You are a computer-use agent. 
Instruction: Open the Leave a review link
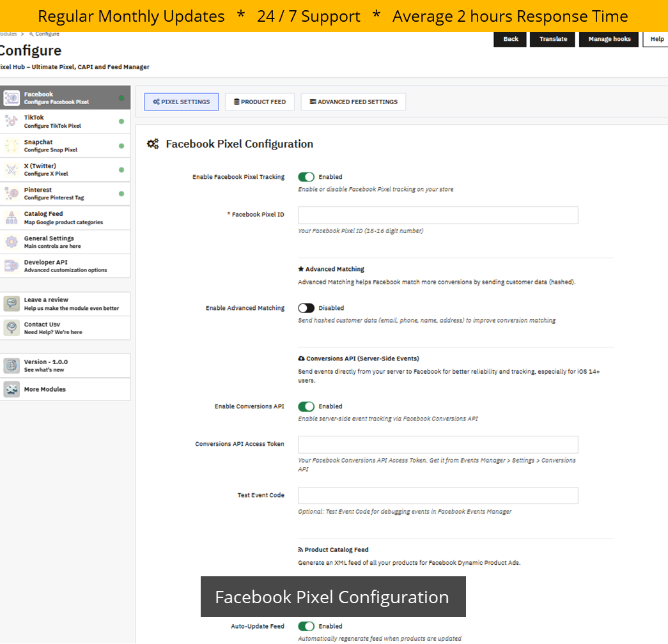click(65, 303)
